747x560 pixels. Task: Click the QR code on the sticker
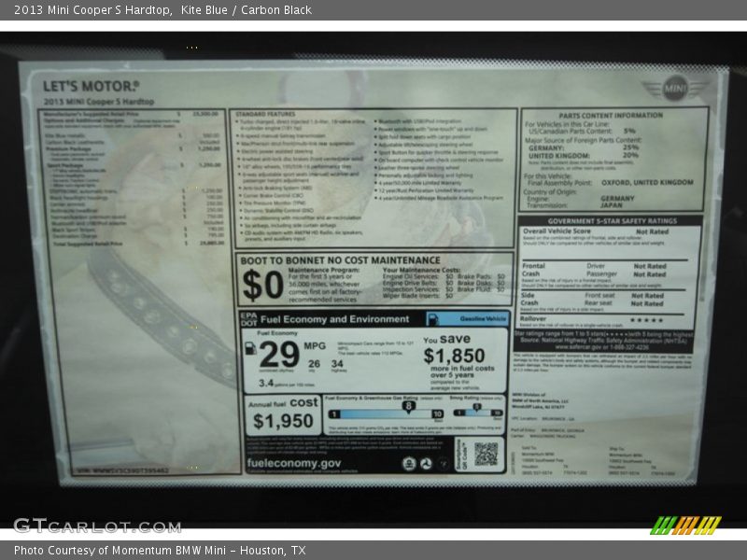click(x=486, y=454)
